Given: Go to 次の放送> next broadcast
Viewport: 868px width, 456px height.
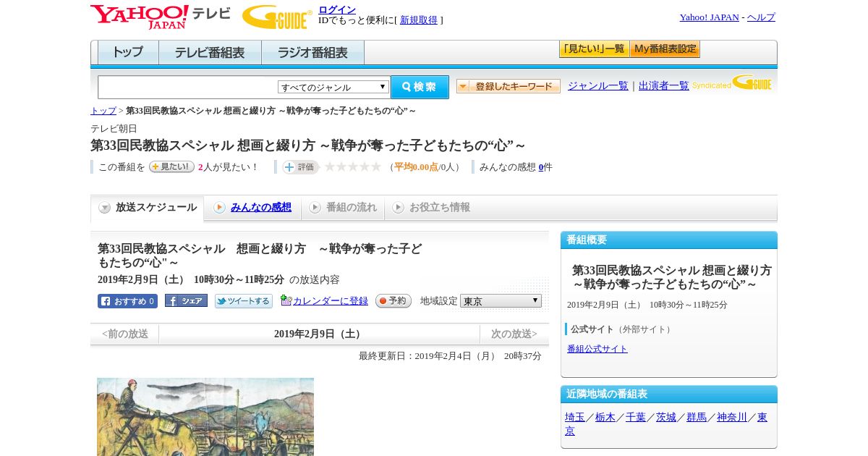Looking at the screenshot, I should tap(514, 334).
